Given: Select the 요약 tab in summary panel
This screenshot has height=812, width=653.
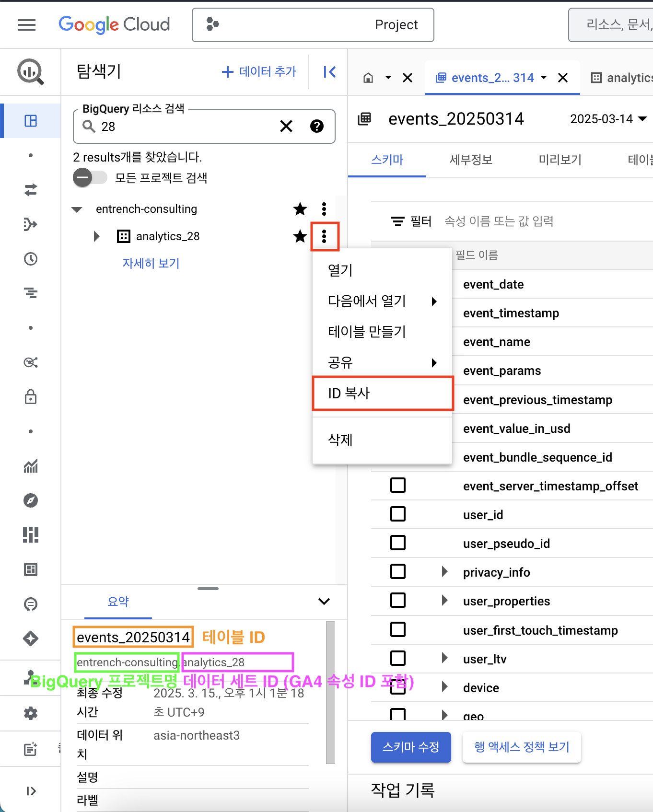Looking at the screenshot, I should (118, 602).
